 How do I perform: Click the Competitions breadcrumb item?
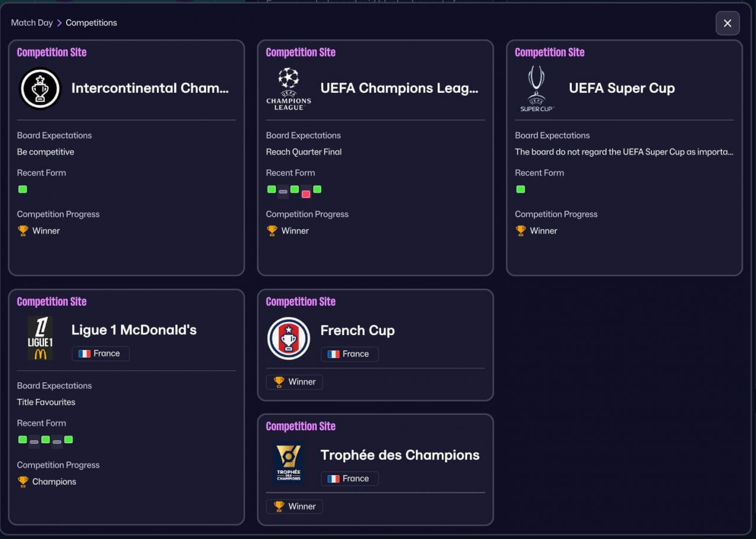[91, 22]
